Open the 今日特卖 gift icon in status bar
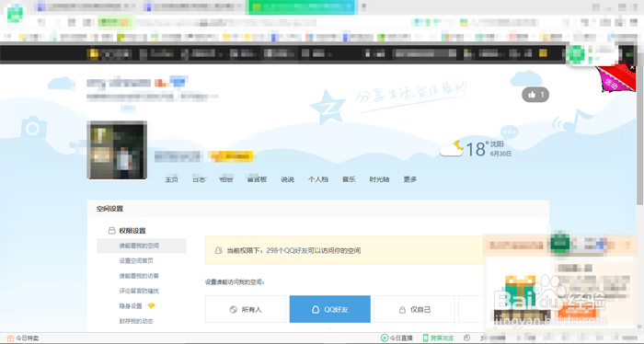Screen dimensions: 644x344 click(x=10, y=338)
